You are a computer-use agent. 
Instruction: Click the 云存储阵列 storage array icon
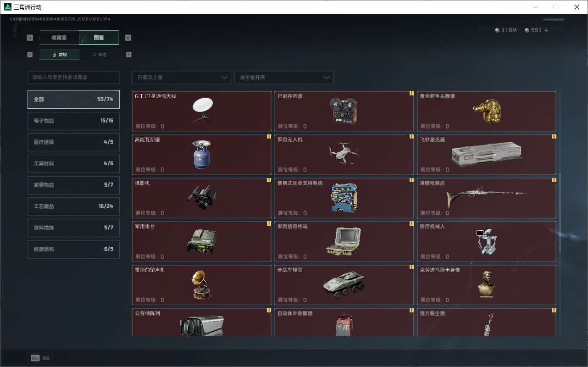pyautogui.click(x=202, y=326)
